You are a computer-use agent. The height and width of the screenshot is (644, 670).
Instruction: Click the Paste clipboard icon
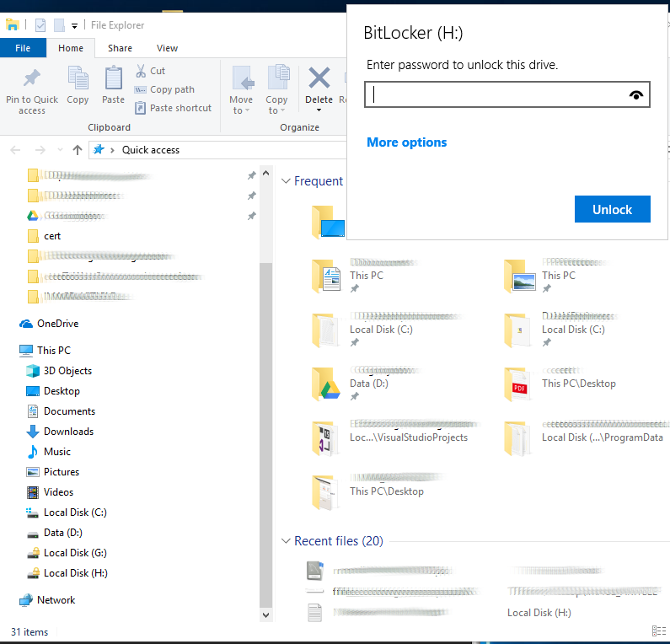pyautogui.click(x=113, y=78)
